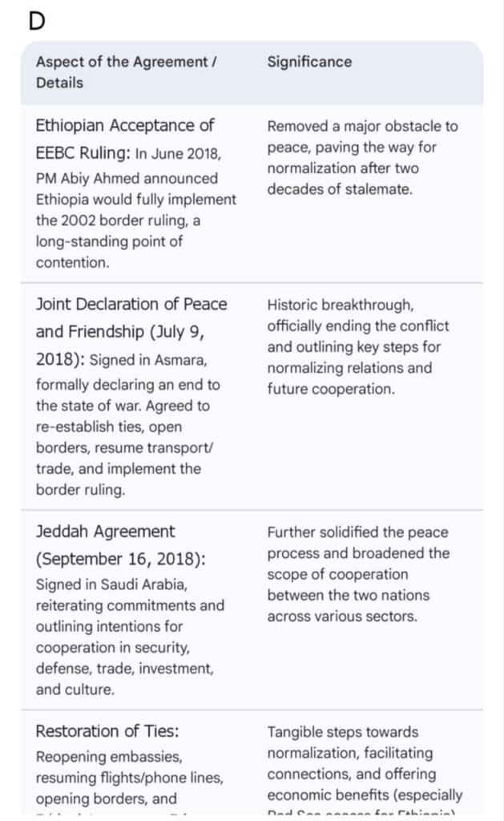Click the 'Jeddah Agreement' title
Viewport: 504px width, 821px height.
pyautogui.click(x=105, y=532)
